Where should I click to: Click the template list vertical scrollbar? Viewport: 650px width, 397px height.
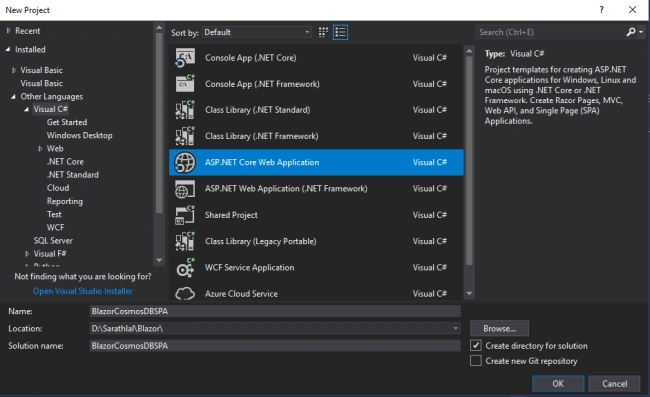click(x=469, y=160)
